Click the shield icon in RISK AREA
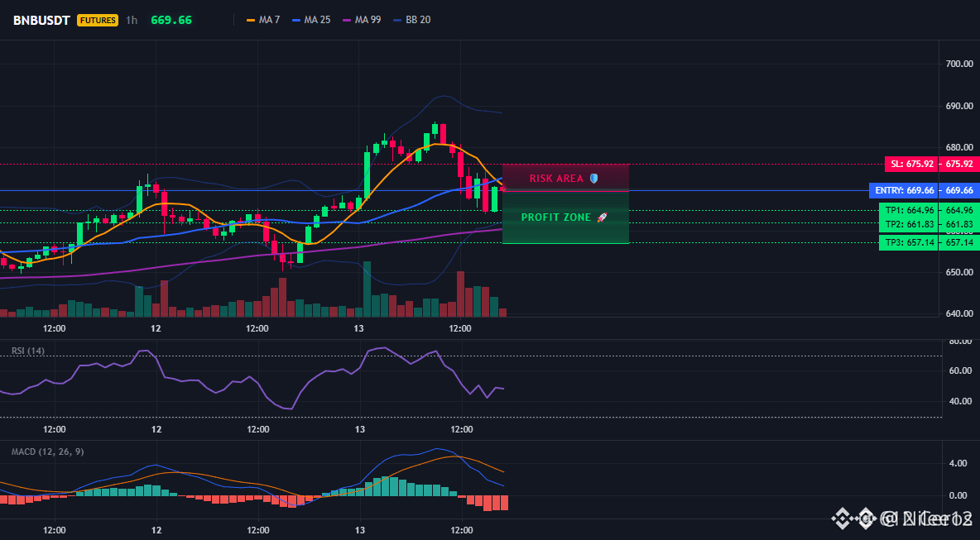980x540 pixels. tap(593, 179)
